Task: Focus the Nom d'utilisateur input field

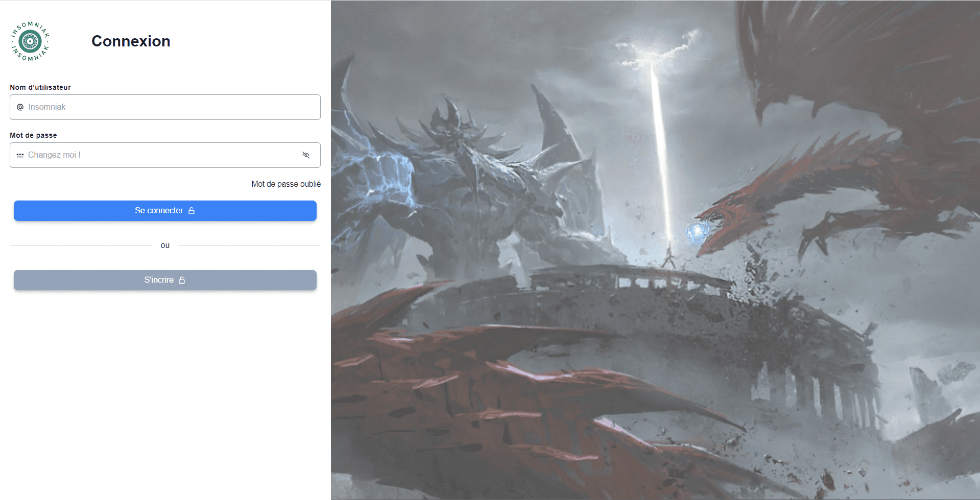Action: pos(169,107)
